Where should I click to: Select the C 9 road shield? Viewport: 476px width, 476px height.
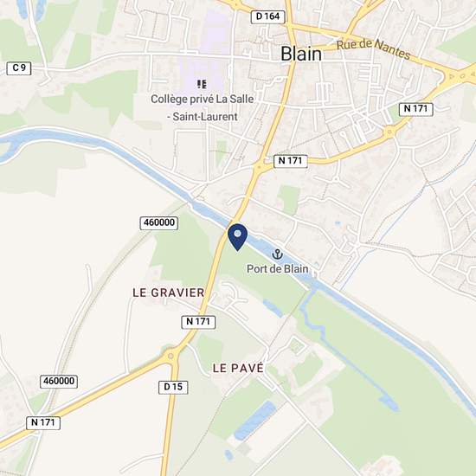point(19,68)
